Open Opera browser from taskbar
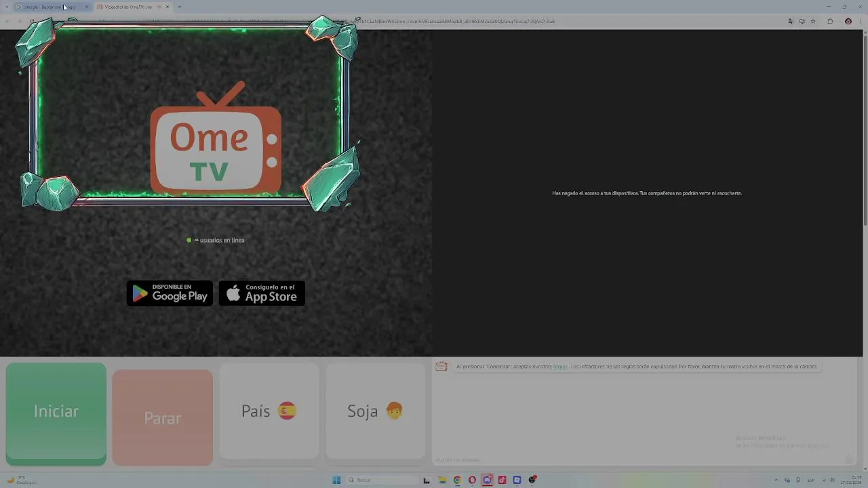The height and width of the screenshot is (488, 868). 472,480
